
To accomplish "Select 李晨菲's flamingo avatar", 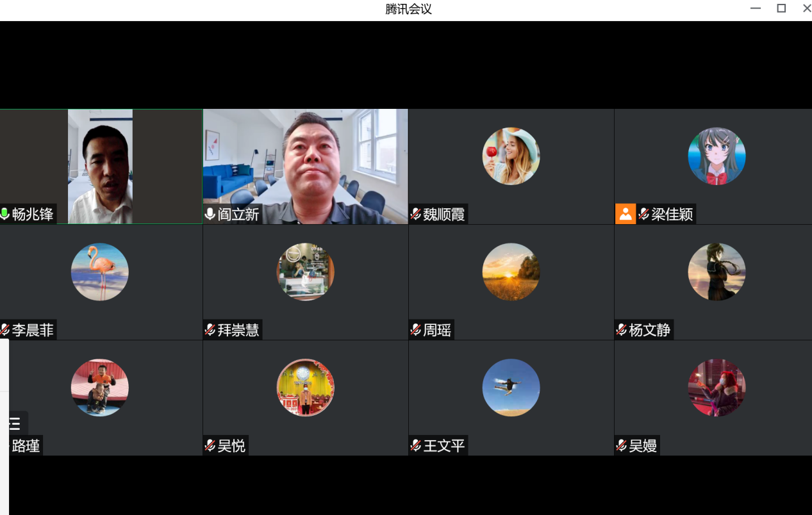I will click(x=100, y=272).
